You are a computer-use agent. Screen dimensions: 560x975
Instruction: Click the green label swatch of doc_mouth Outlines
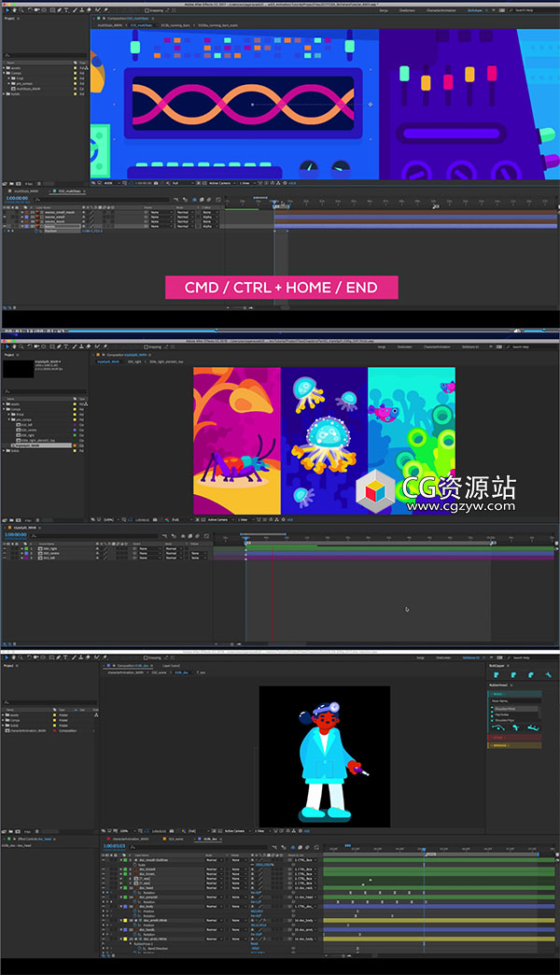pos(125,860)
